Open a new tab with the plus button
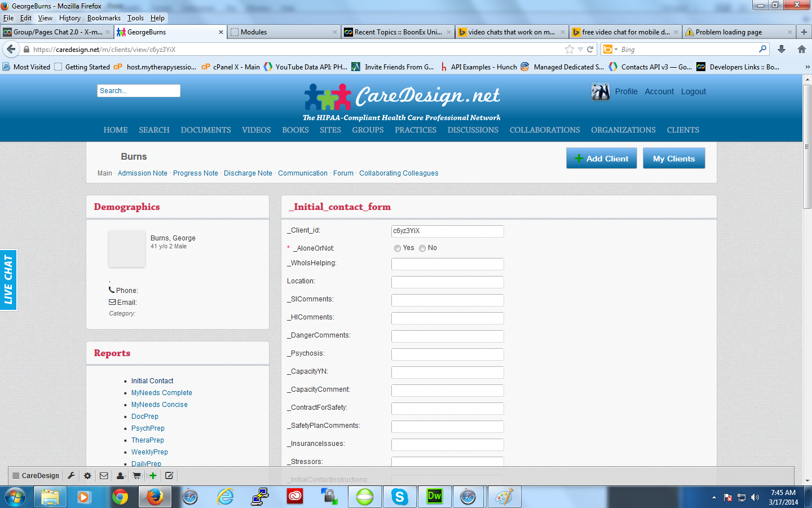 click(x=804, y=32)
